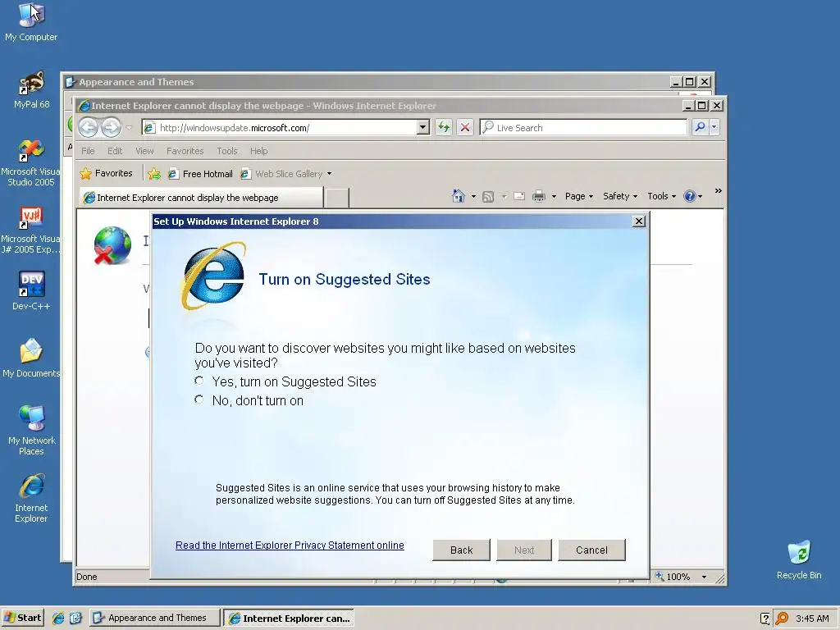840x630 pixels.
Task: Expand command bar overflow chevron
Action: pyautogui.click(x=718, y=190)
